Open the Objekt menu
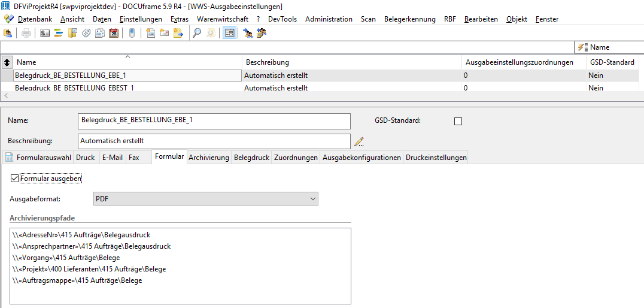The width and height of the screenshot is (644, 308). (517, 19)
